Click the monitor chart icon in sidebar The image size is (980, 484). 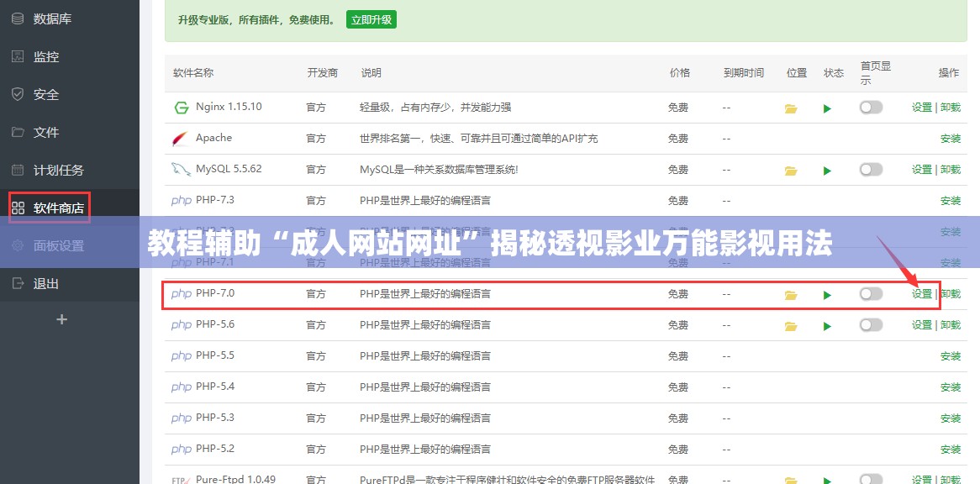coord(18,57)
